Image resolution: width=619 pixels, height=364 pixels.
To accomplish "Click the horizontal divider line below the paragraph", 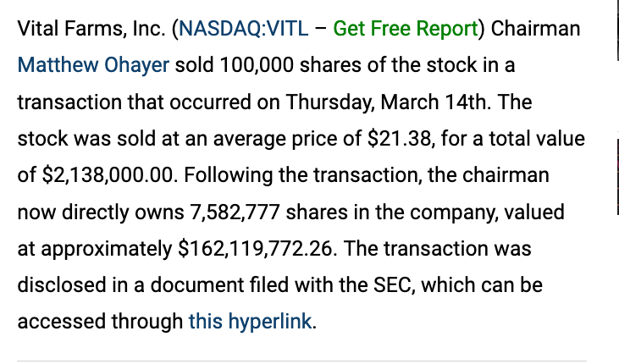I will point(302,361).
